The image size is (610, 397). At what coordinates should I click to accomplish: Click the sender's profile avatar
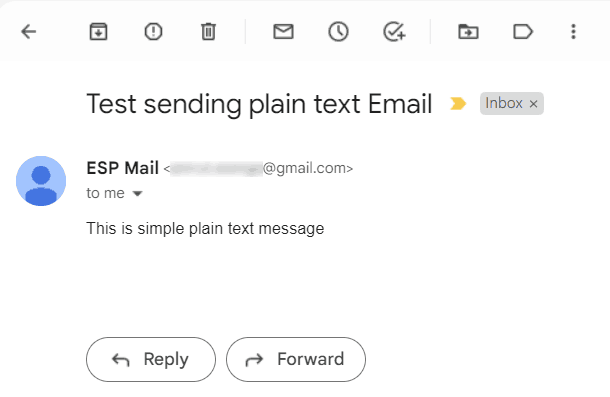click(x=41, y=181)
